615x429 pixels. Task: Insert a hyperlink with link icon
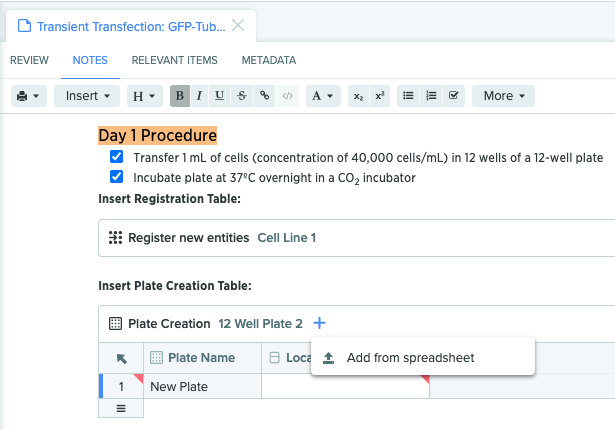pos(264,96)
